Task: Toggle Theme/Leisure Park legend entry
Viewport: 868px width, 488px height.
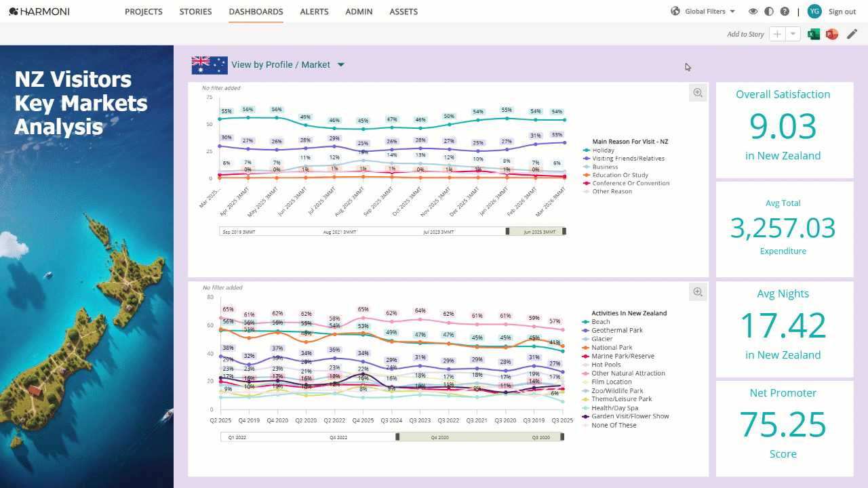Action: point(617,399)
